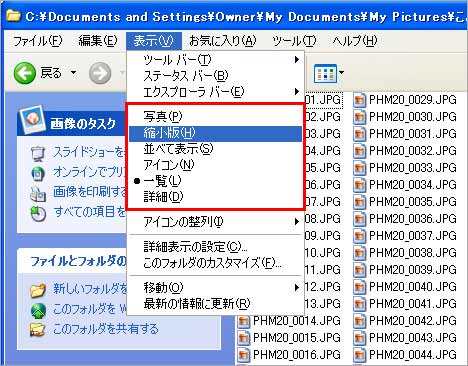Choose 縮小版(H) thumbnails view
Viewport: 468px width, 366px height.
coord(215,133)
